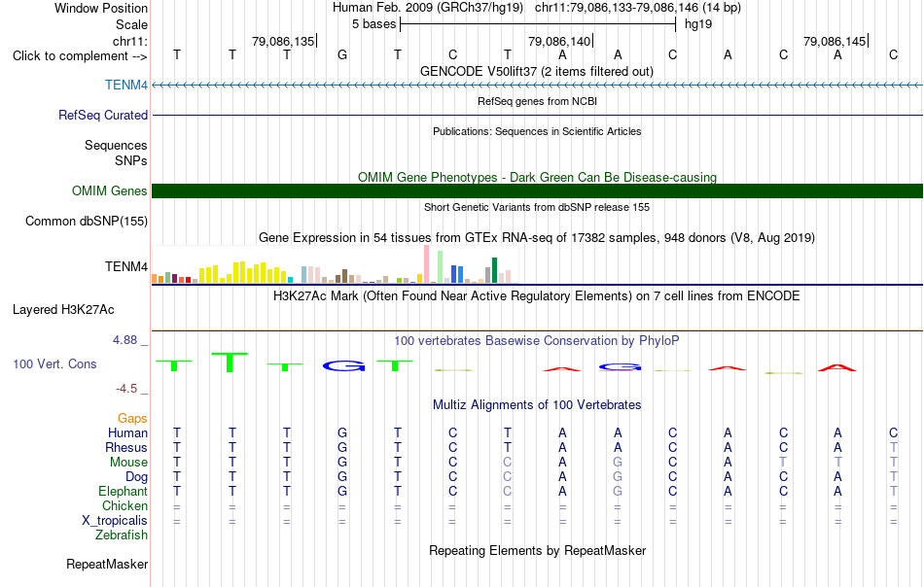
Task: Select the OMIM Genes track label
Action: point(110,190)
